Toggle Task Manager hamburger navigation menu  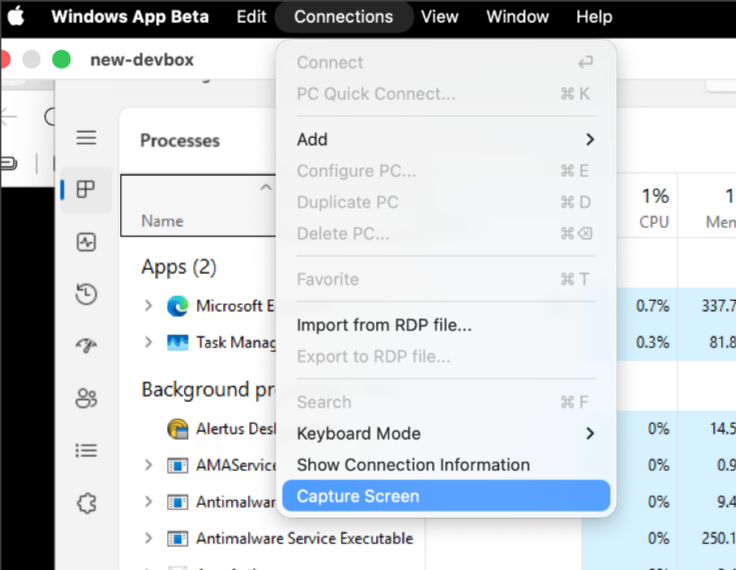click(86, 138)
